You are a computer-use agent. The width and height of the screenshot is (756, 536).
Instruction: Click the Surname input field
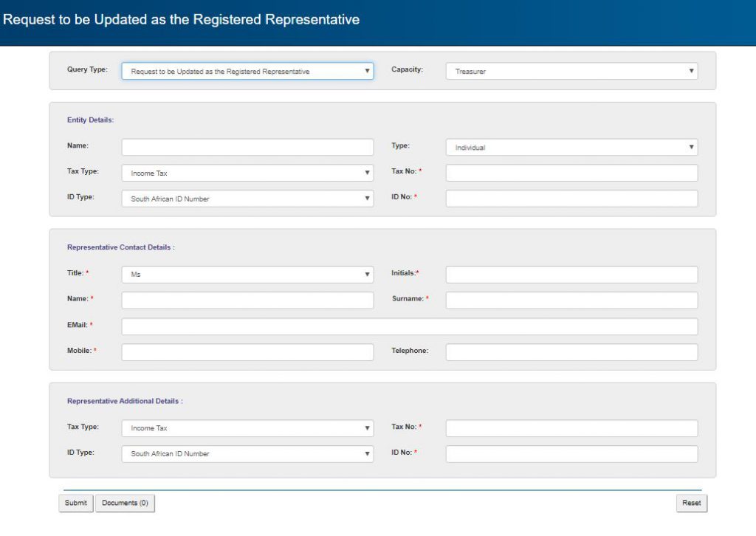570,300
